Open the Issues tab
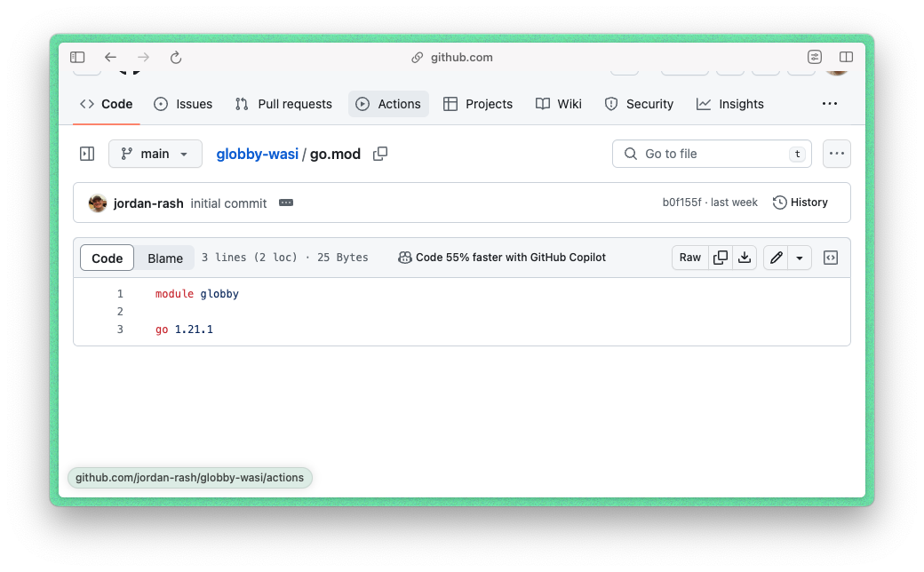This screenshot has height=572, width=924. tap(183, 104)
